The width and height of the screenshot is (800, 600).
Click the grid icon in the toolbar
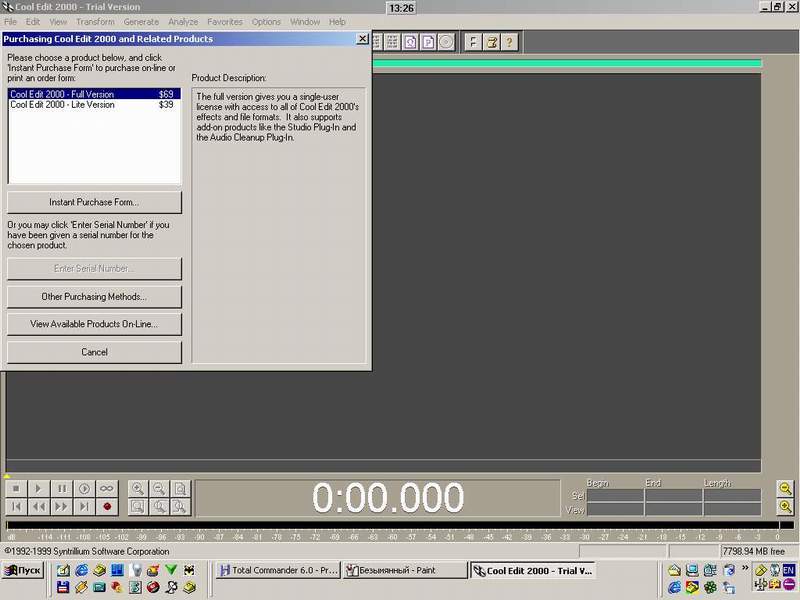pyautogui.click(x=392, y=42)
